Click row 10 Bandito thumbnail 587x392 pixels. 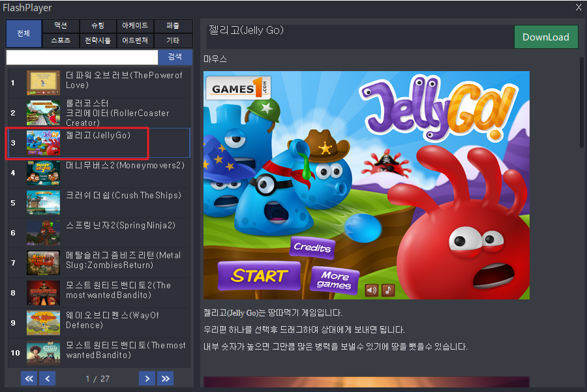click(44, 352)
